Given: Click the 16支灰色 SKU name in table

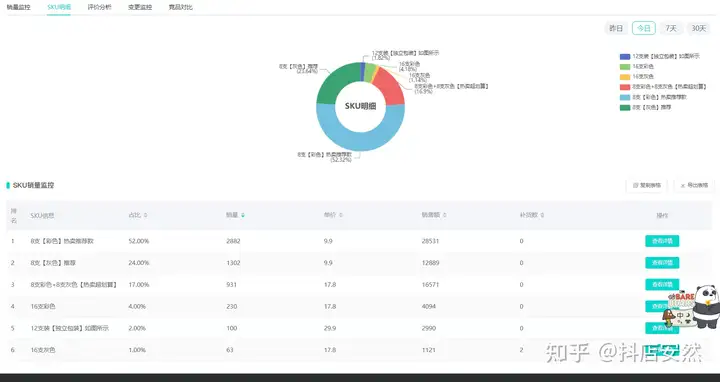Looking at the screenshot, I should [x=43, y=350].
